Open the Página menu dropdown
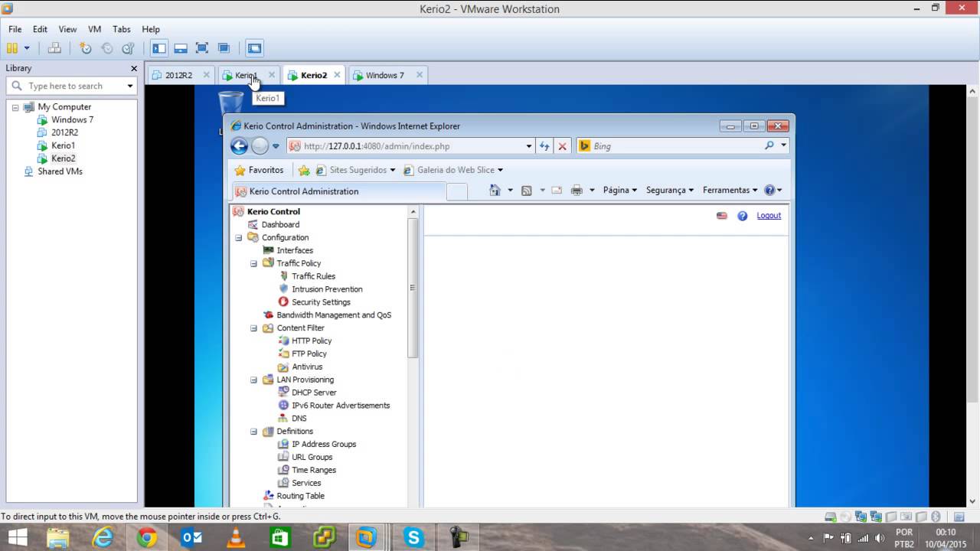980x551 pixels. pos(620,191)
